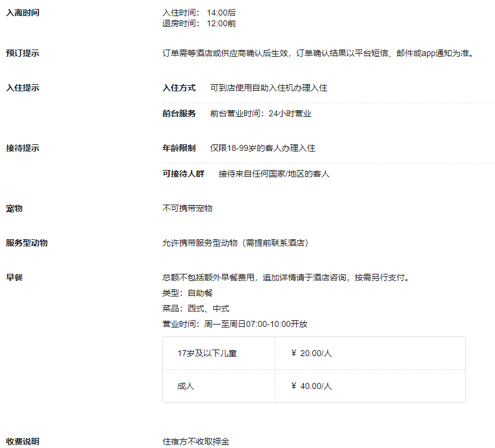Click text 接待来自任何国家/地区的客人
Viewport: 495px width, 448px height.
pyautogui.click(x=274, y=174)
